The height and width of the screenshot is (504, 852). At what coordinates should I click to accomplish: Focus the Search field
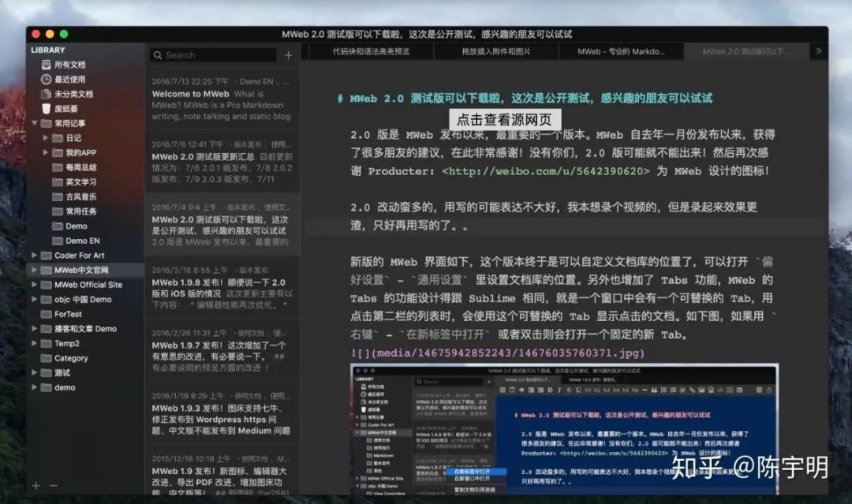point(213,55)
